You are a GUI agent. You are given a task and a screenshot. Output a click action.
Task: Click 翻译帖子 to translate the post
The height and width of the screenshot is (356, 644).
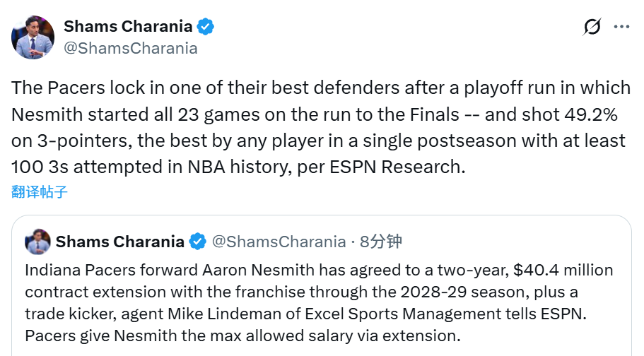(x=40, y=191)
